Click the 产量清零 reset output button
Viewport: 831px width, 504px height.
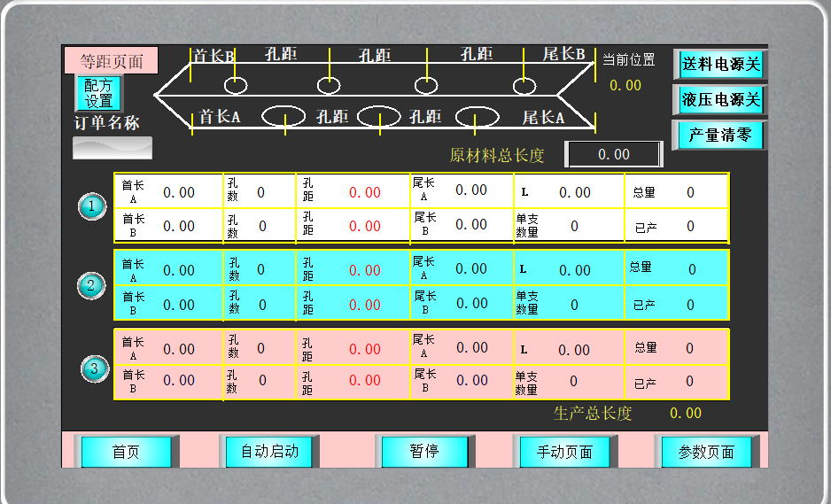pos(719,136)
